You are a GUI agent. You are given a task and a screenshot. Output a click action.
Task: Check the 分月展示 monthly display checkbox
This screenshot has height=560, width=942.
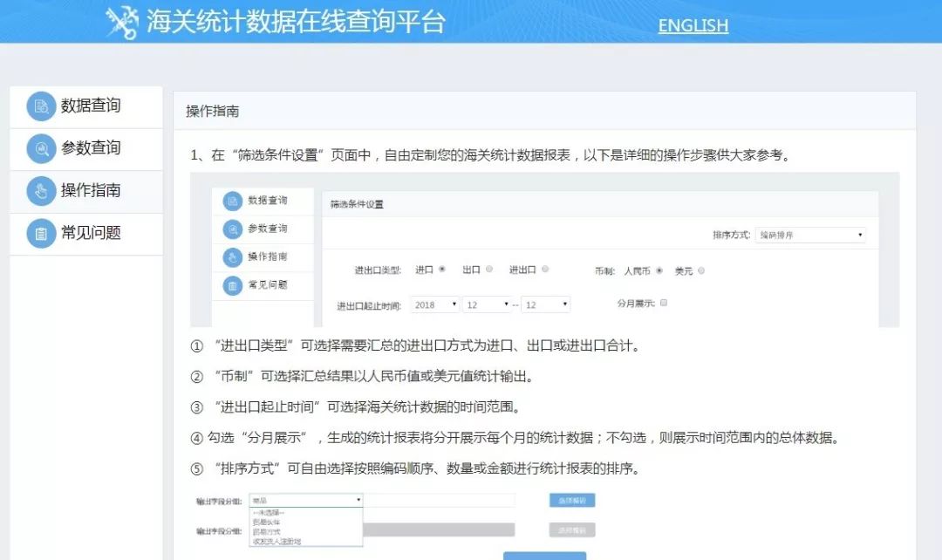coord(663,303)
